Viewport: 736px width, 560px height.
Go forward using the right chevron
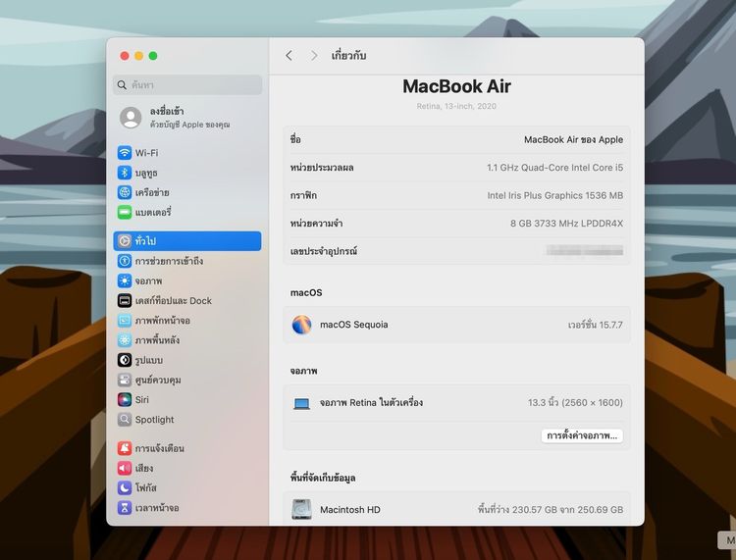314,56
